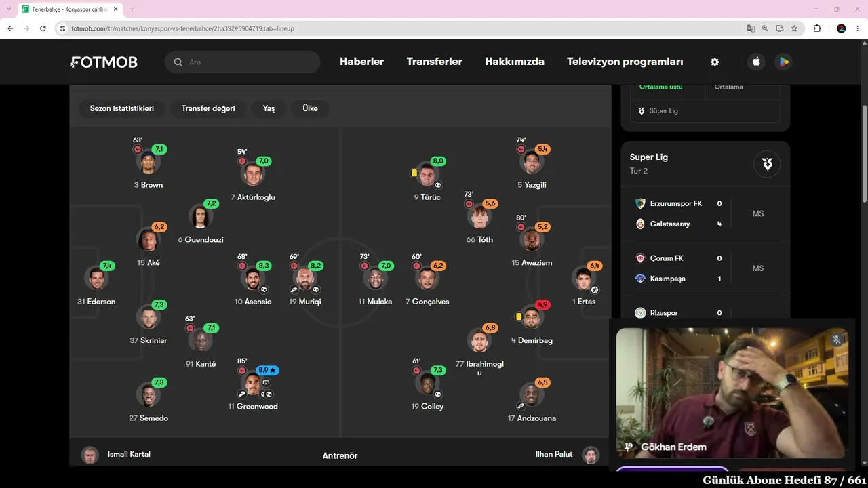The height and width of the screenshot is (488, 868).
Task: Click the page vertical scrollbar
Action: 864,153
